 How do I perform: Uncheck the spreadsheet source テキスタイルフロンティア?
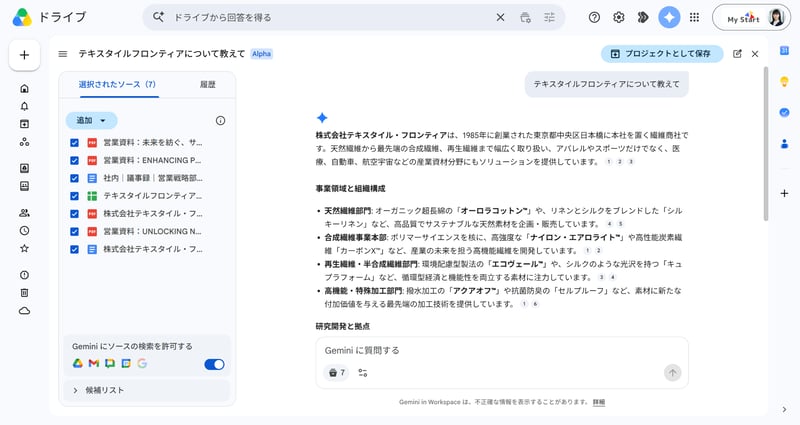tap(74, 196)
